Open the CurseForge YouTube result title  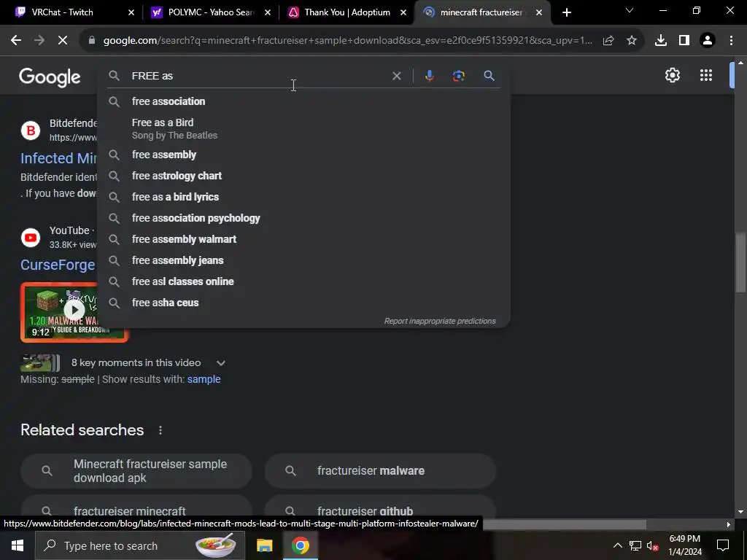pyautogui.click(x=58, y=265)
